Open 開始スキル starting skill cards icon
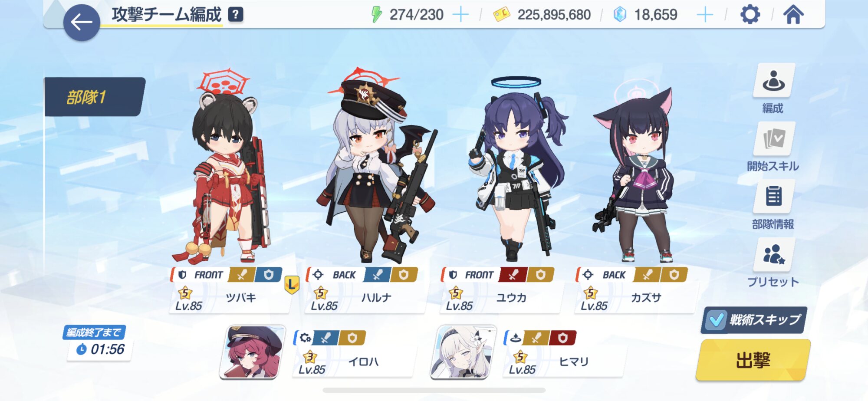 click(773, 139)
